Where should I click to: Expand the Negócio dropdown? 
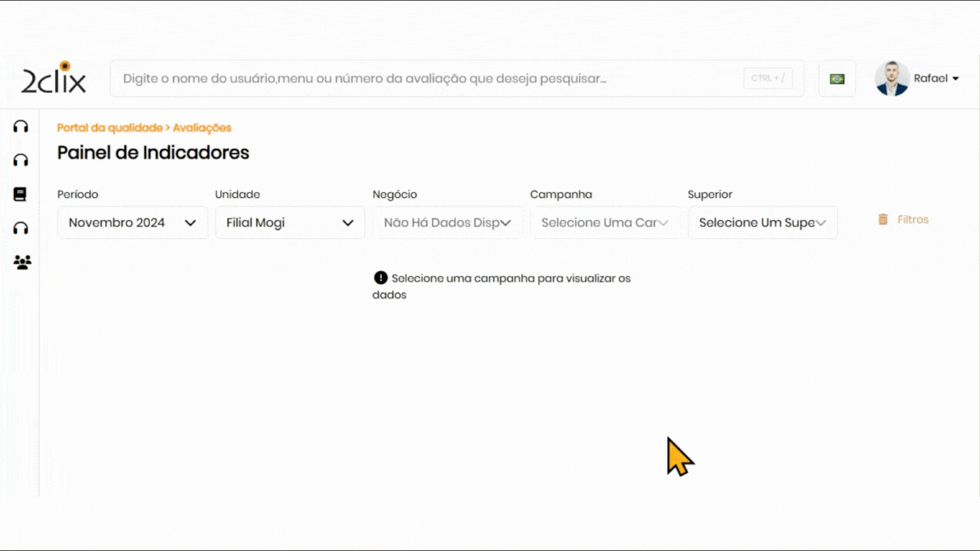coord(447,223)
